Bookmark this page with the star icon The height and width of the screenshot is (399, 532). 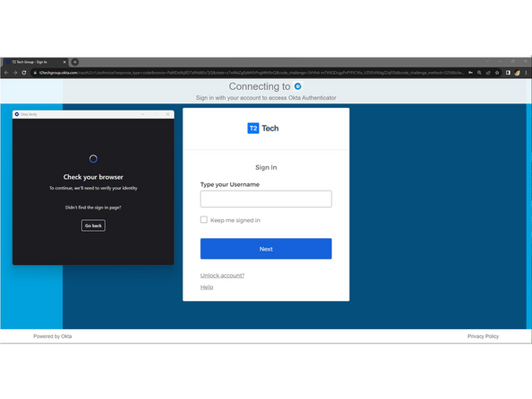pyautogui.click(x=497, y=73)
